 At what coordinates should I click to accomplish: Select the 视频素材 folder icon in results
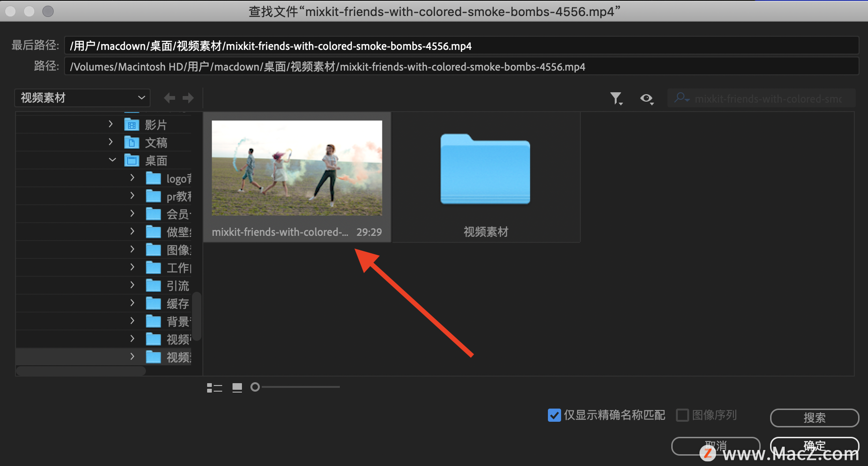click(485, 169)
